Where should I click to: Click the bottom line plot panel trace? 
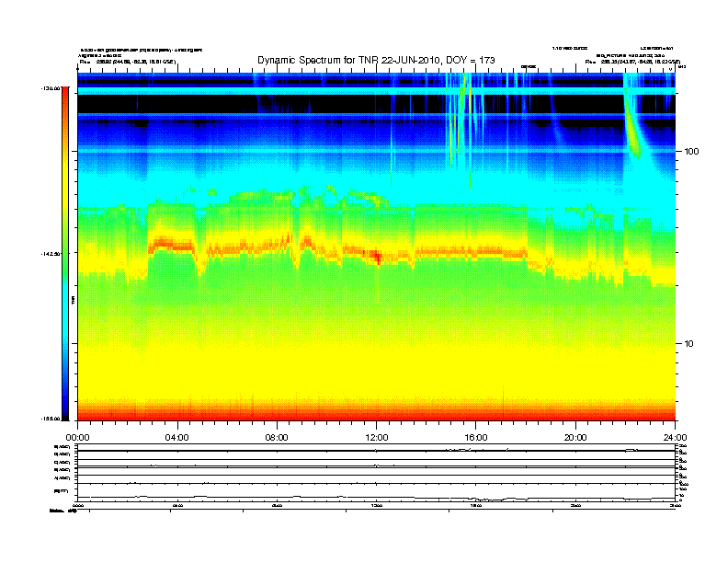pyautogui.click(x=377, y=497)
